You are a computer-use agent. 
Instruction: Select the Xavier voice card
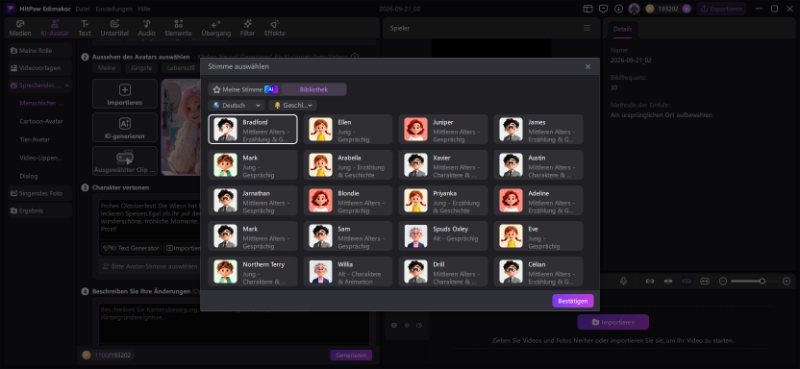443,165
